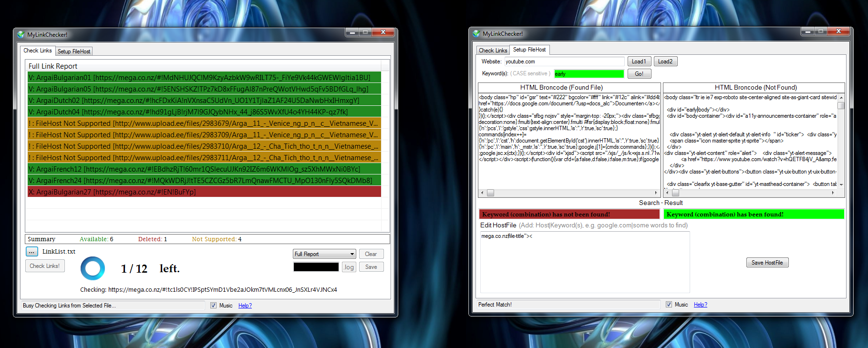Click the scroll-right arrow of Found File HTML box

(656, 193)
